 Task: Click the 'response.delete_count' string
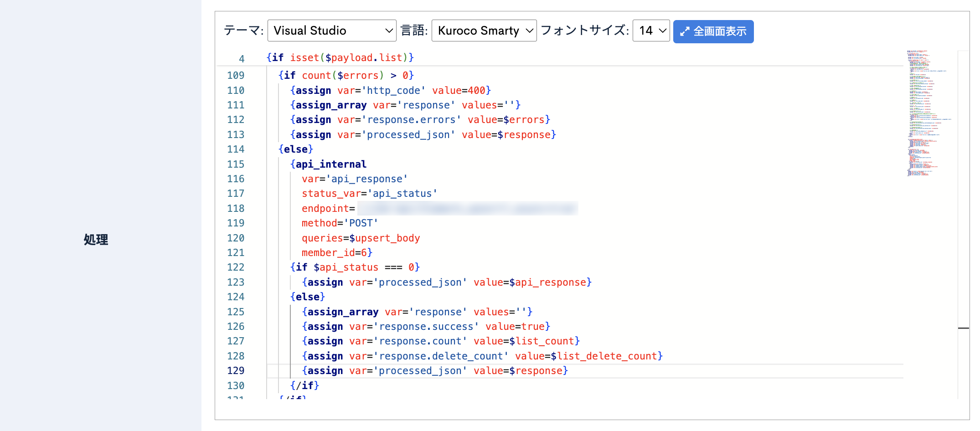pyautogui.click(x=441, y=356)
